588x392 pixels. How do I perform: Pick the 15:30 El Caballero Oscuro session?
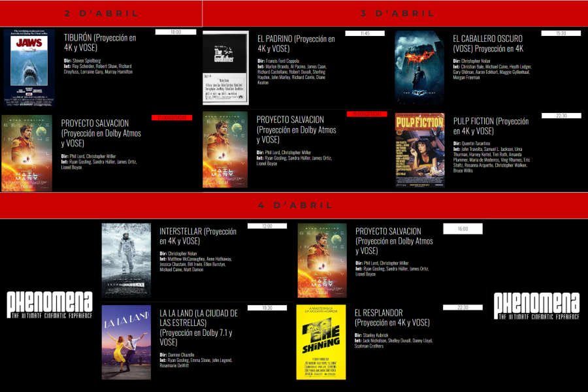coord(561,33)
